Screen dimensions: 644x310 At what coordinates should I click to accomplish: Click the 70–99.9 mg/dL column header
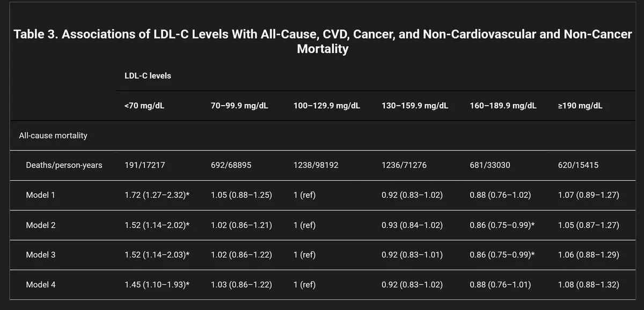[x=239, y=106]
